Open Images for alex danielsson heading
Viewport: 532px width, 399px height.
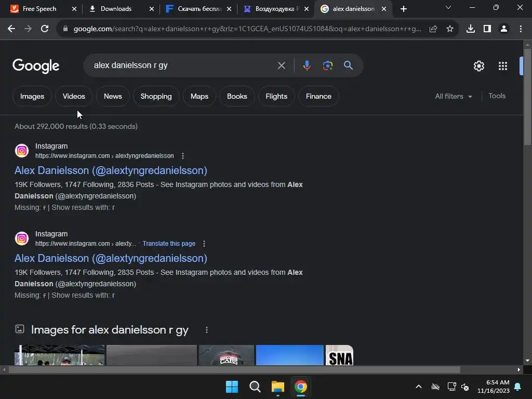110,330
